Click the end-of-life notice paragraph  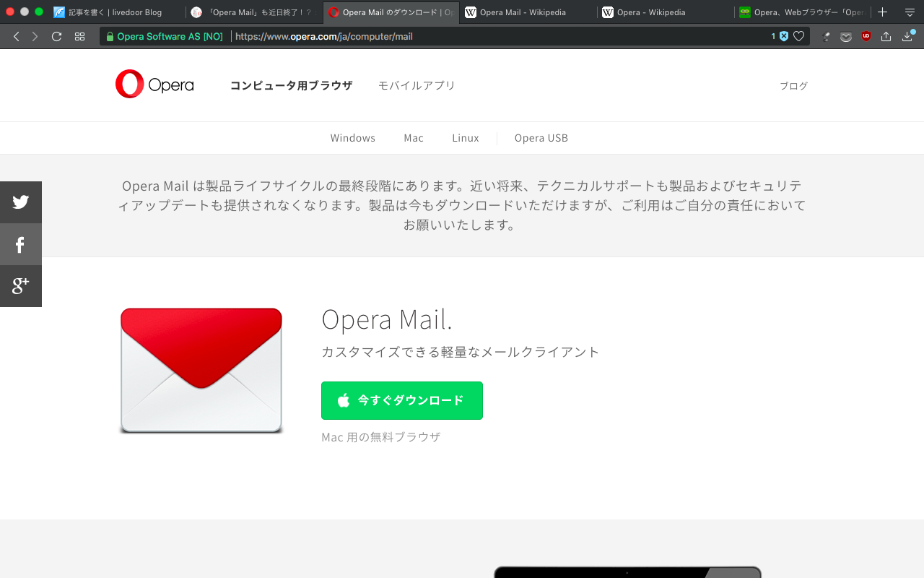pos(462,205)
